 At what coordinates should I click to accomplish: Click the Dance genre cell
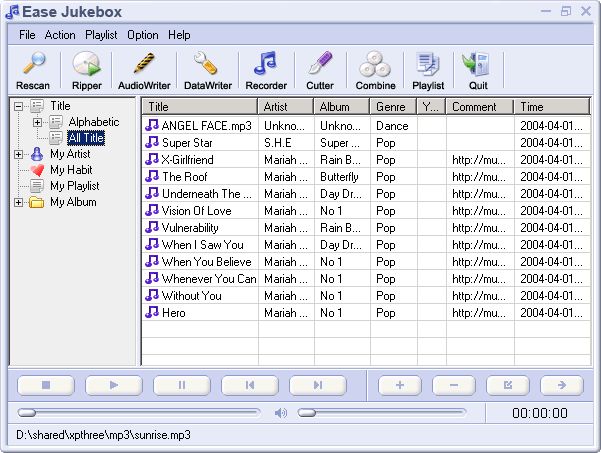[392, 126]
